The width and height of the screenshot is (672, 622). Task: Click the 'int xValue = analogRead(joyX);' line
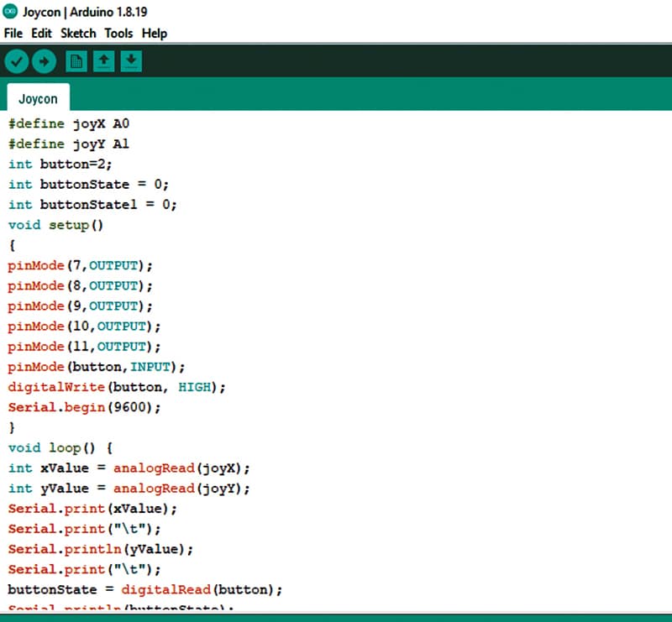tap(129, 468)
